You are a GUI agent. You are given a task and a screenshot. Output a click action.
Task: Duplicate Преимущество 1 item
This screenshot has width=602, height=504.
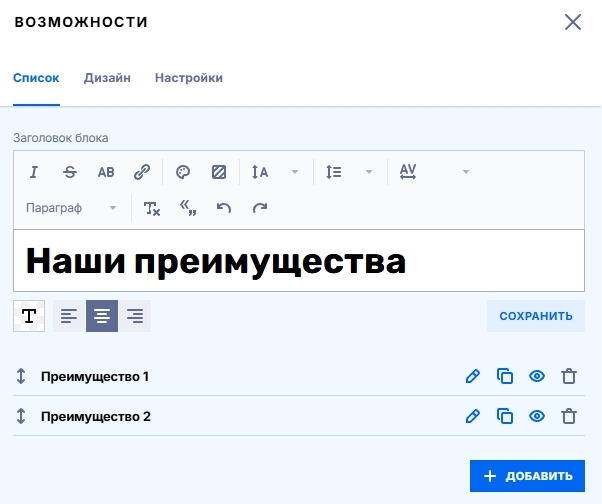pos(505,376)
